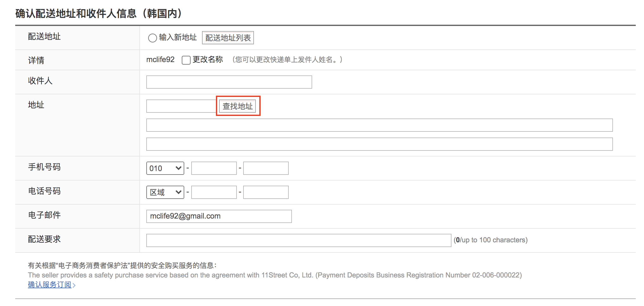Open the 配送地址列表 address list
Image resolution: width=644 pixels, height=306 pixels.
pos(228,38)
